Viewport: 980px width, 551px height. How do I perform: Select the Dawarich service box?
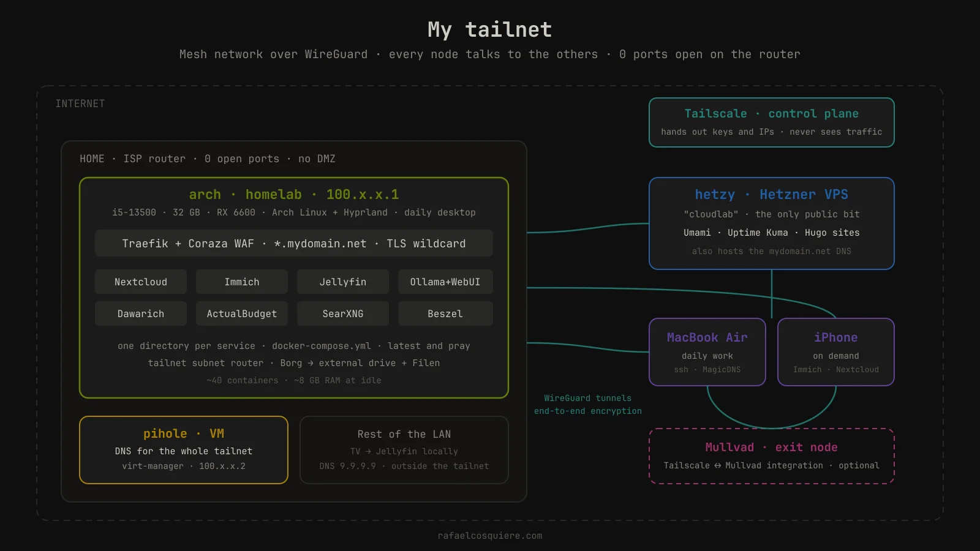pos(141,313)
